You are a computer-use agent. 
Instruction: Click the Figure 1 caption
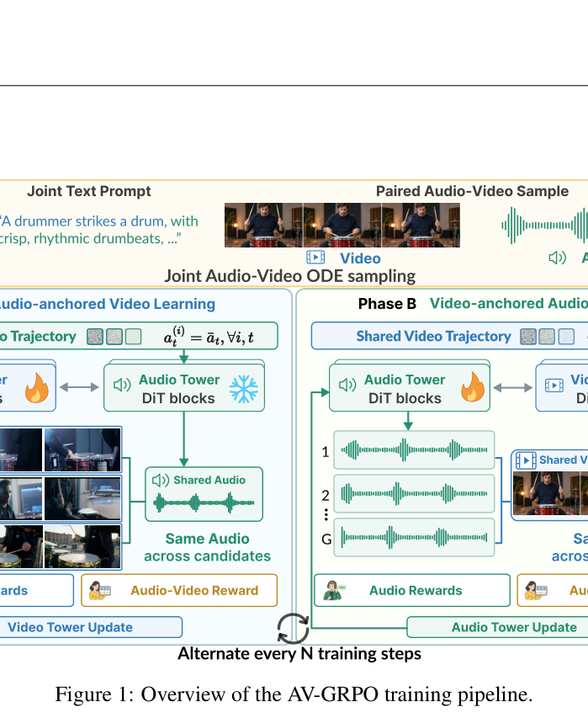[294, 694]
